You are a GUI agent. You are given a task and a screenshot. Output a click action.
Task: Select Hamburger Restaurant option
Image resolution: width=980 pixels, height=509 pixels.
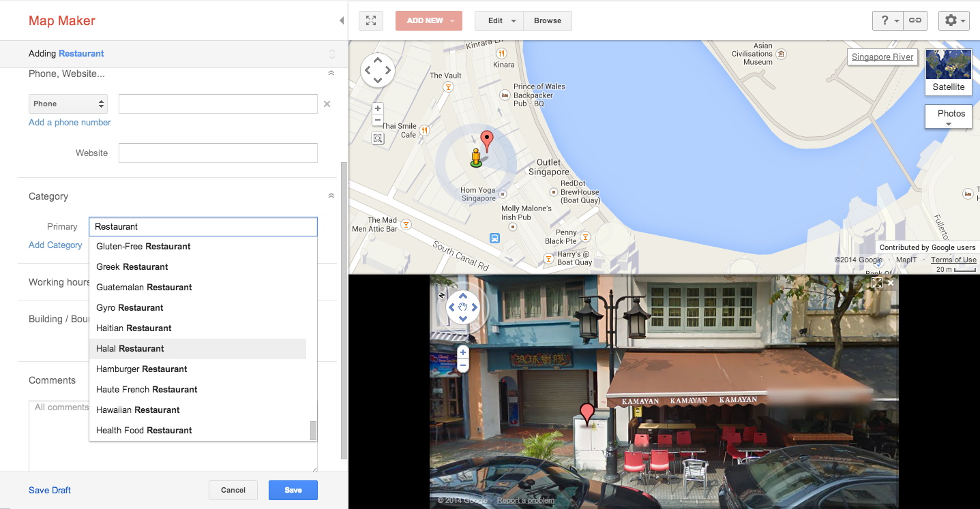click(198, 369)
